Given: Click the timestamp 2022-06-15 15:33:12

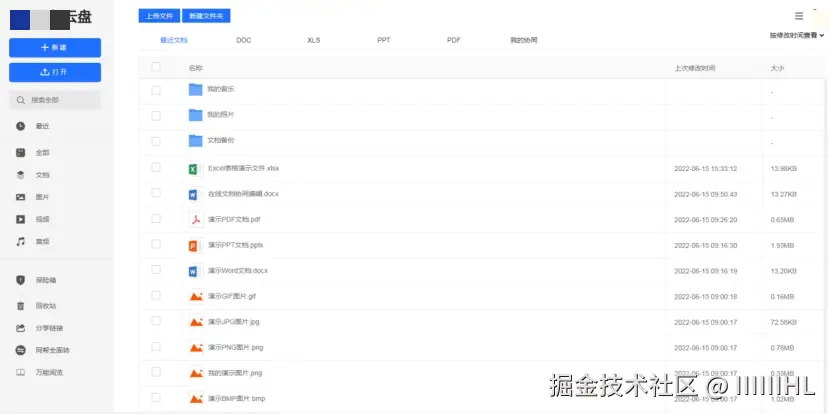Looking at the screenshot, I should tap(706, 169).
